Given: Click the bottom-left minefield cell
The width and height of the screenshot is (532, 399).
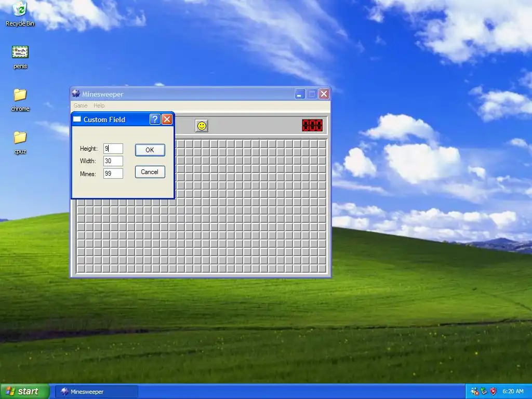Looking at the screenshot, I should click(81, 269).
